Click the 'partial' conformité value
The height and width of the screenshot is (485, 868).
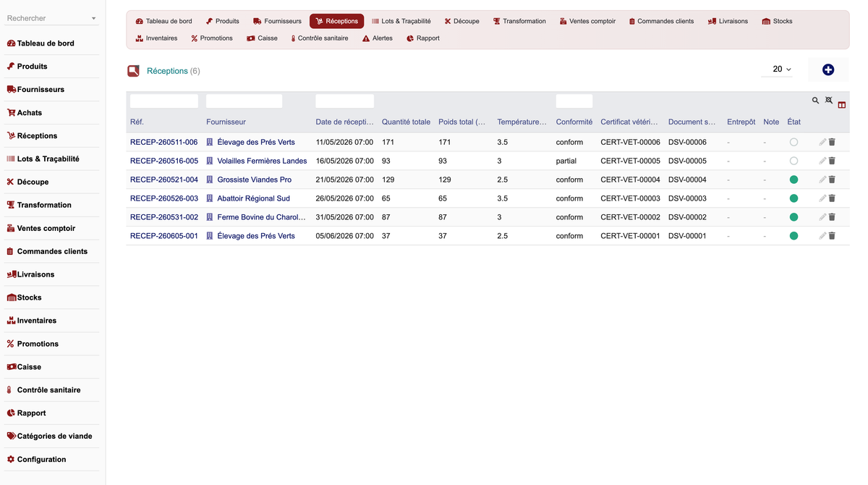point(566,161)
